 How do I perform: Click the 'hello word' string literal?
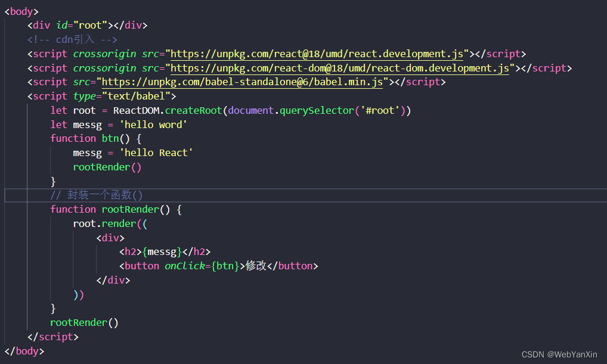(153, 125)
